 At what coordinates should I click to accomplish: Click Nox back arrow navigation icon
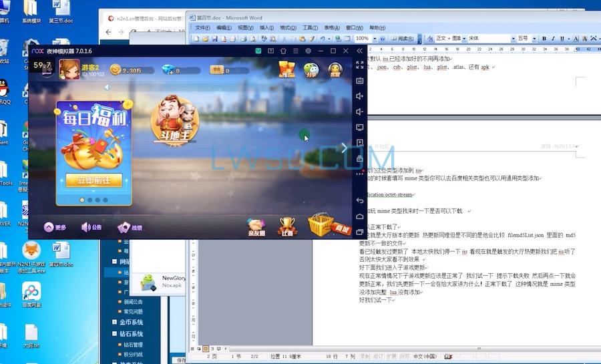pos(359,201)
